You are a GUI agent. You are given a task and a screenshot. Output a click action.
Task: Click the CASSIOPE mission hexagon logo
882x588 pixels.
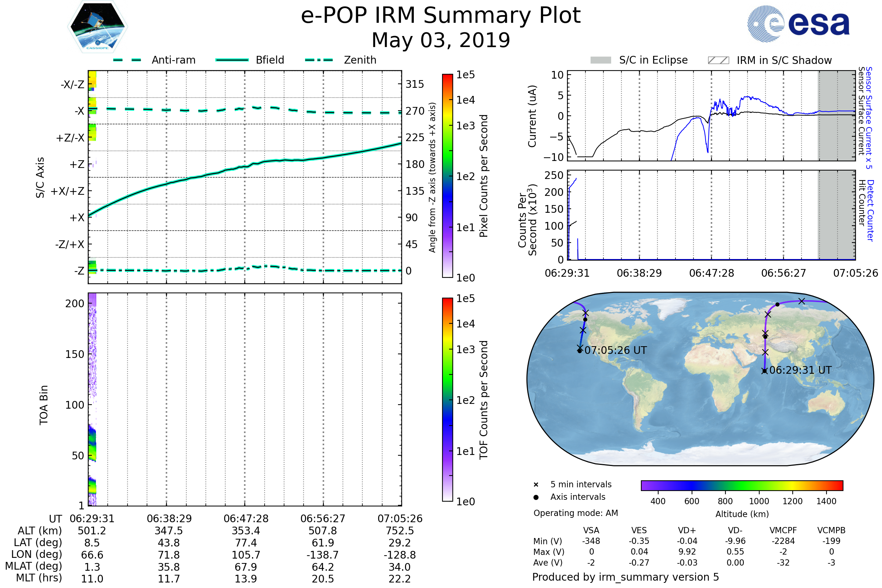click(x=97, y=27)
